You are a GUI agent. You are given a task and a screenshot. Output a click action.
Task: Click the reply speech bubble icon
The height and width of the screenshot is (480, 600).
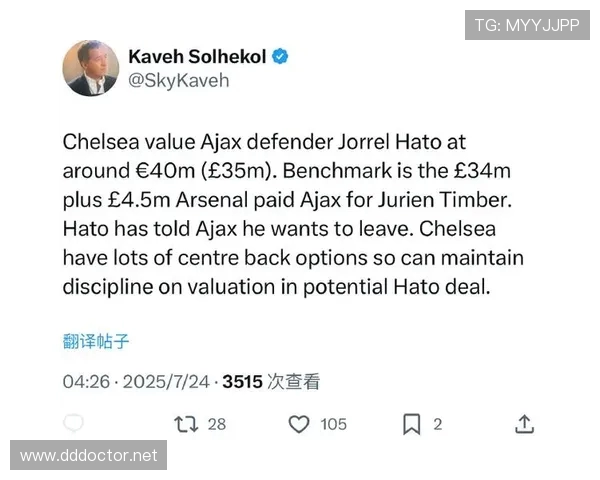(73, 424)
